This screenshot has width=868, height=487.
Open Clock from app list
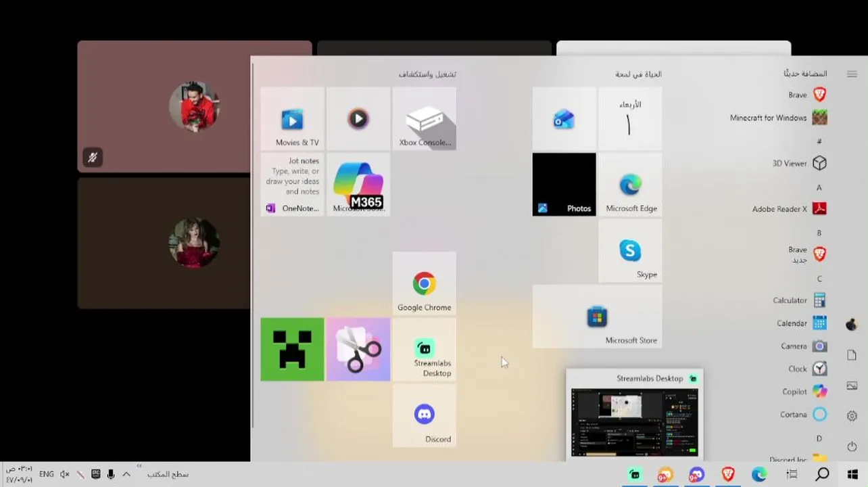click(x=807, y=369)
